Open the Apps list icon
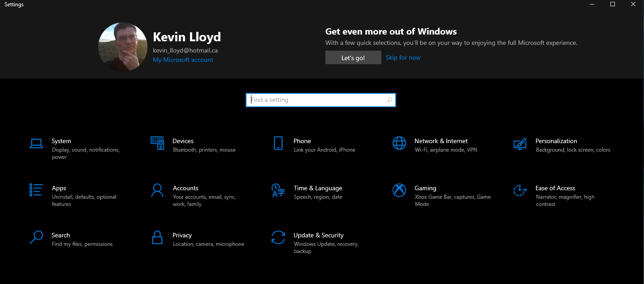 click(36, 190)
